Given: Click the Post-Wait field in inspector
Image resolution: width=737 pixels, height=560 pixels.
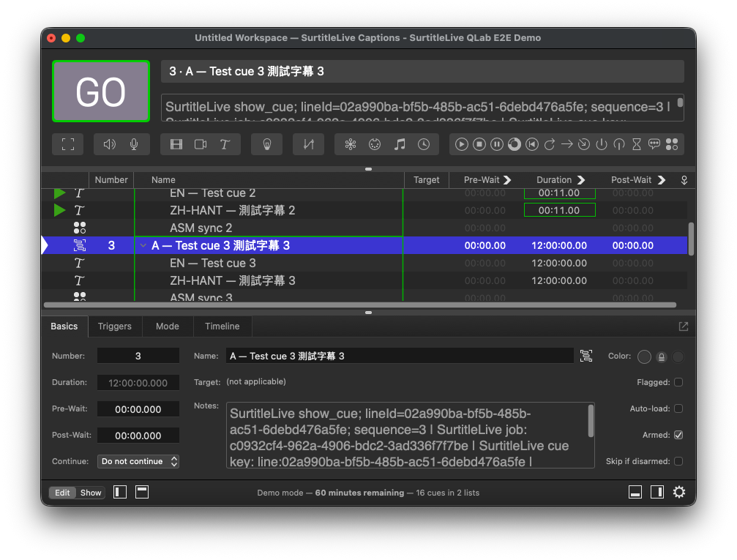Looking at the screenshot, I should [x=138, y=436].
